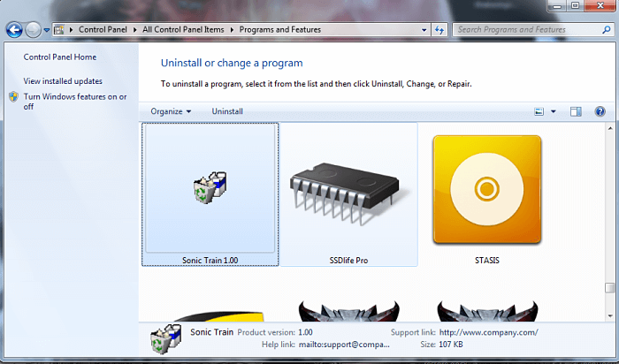The image size is (619, 364).
Task: Click the Change your view icon
Action: click(x=539, y=111)
